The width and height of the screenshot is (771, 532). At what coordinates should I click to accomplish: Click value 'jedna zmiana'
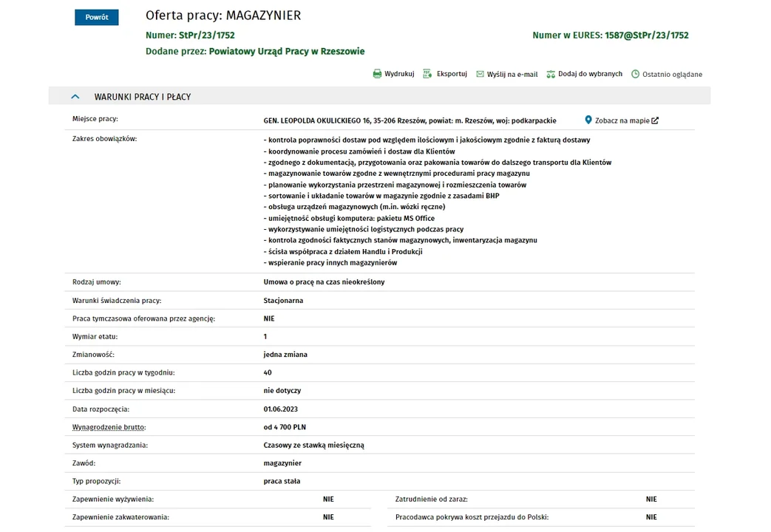[x=285, y=355]
